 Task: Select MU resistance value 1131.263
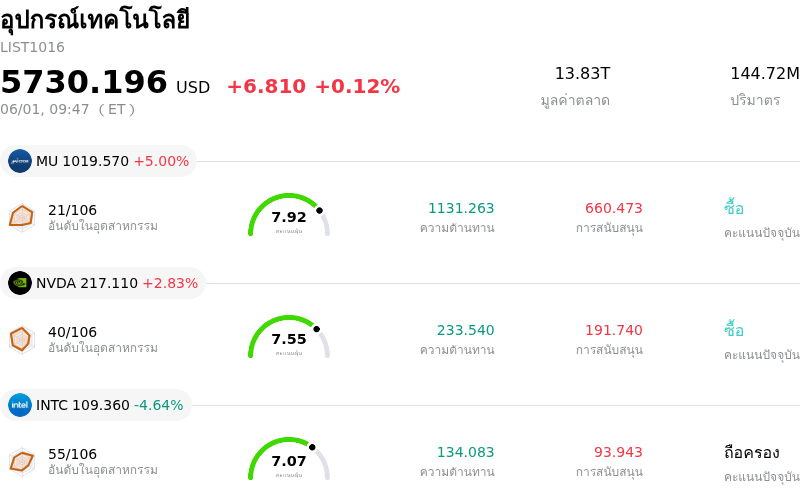coord(461,208)
